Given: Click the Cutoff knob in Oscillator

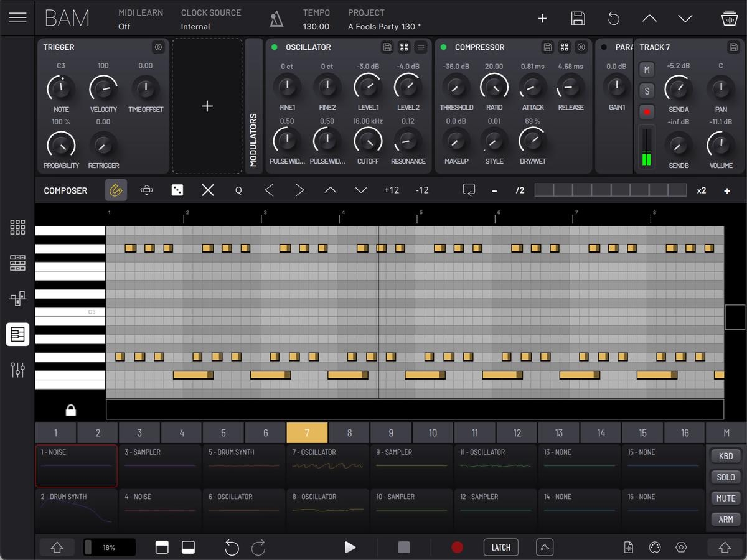Looking at the screenshot, I should tap(368, 141).
